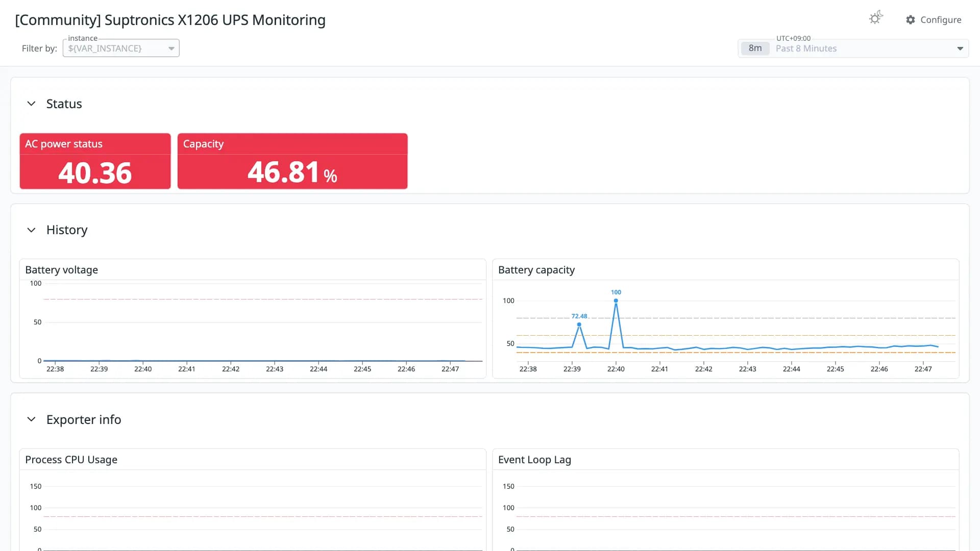Open the instance filter dropdown

click(x=121, y=48)
